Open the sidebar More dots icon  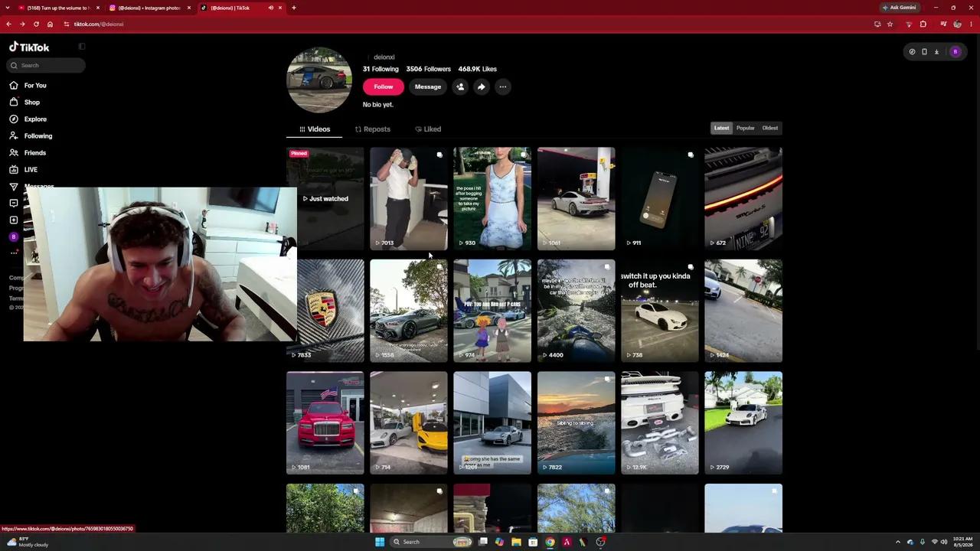tap(14, 253)
